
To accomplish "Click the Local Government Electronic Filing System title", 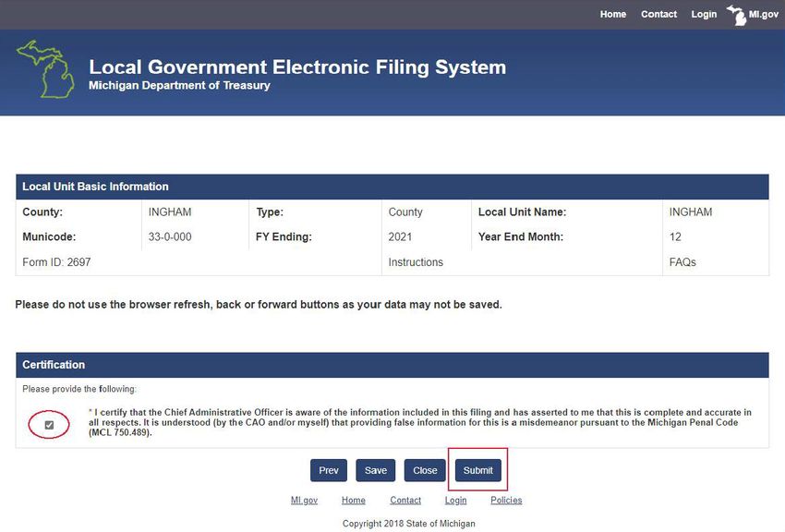I will 297,67.
